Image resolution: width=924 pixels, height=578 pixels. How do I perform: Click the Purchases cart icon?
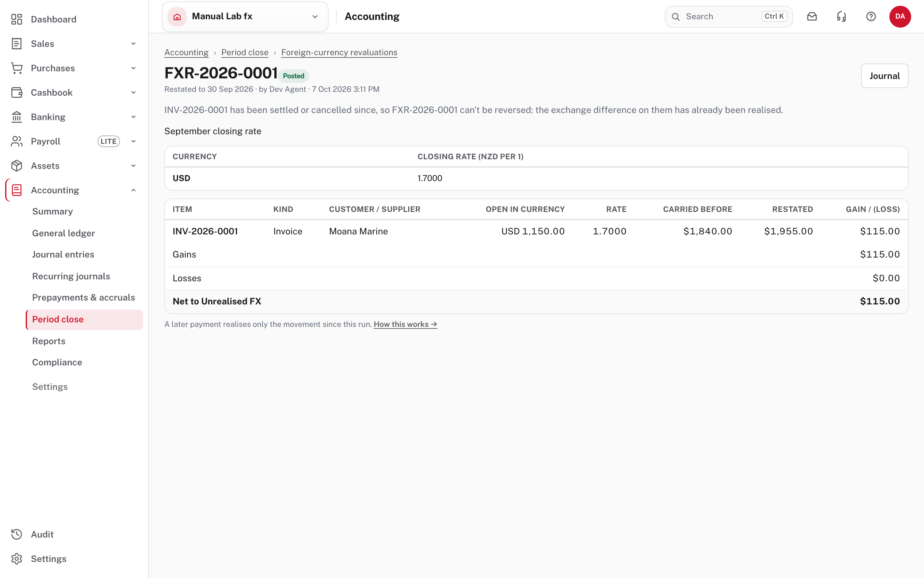[x=16, y=68]
